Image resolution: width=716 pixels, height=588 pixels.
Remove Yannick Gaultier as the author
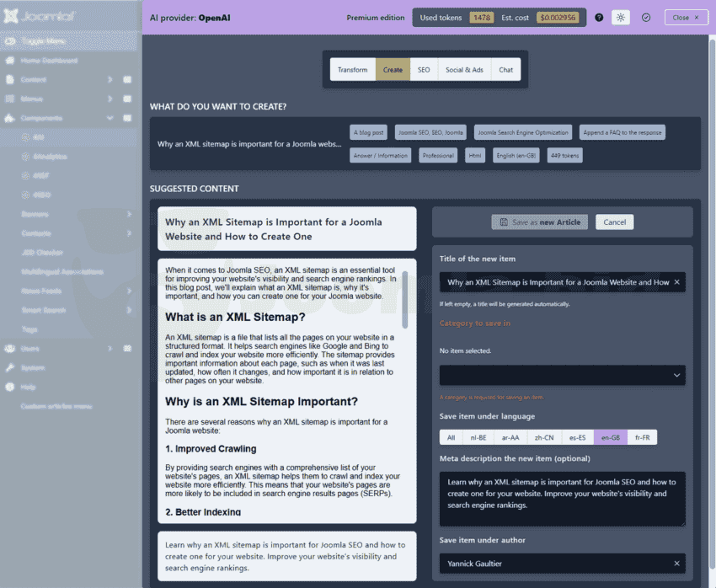[676, 564]
